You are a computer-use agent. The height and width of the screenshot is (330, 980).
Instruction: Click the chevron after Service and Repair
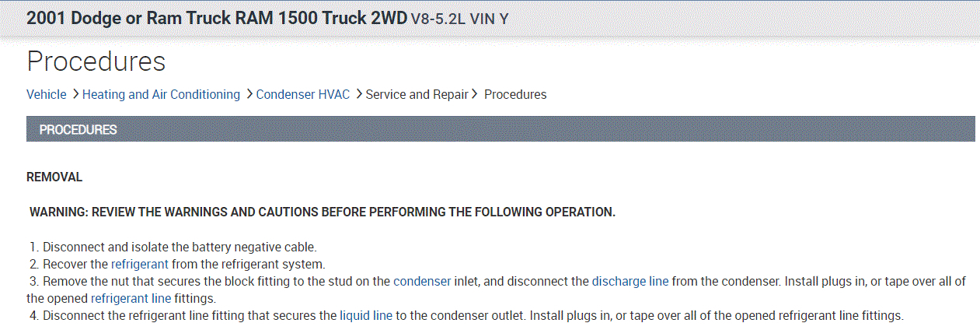click(x=474, y=94)
